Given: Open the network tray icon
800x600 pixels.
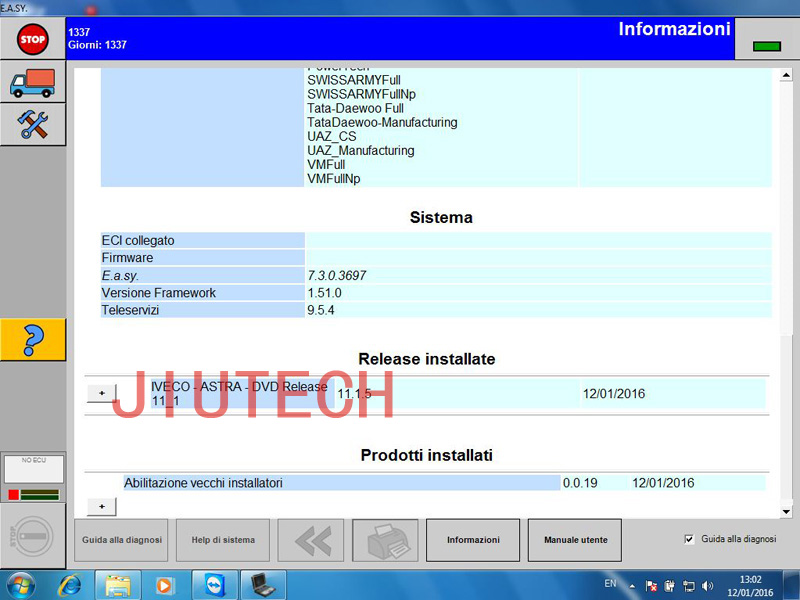Looking at the screenshot, I should tap(689, 586).
